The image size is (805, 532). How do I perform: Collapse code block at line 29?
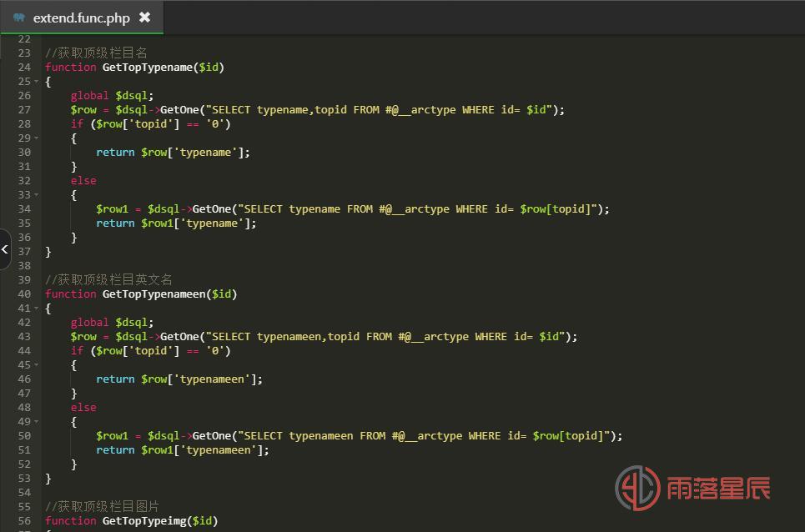[36, 138]
